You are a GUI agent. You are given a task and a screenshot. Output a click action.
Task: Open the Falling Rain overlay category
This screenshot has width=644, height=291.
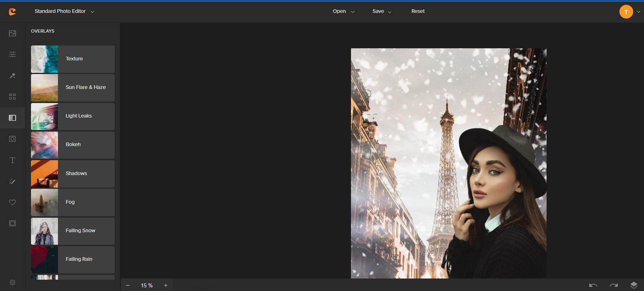pyautogui.click(x=73, y=260)
